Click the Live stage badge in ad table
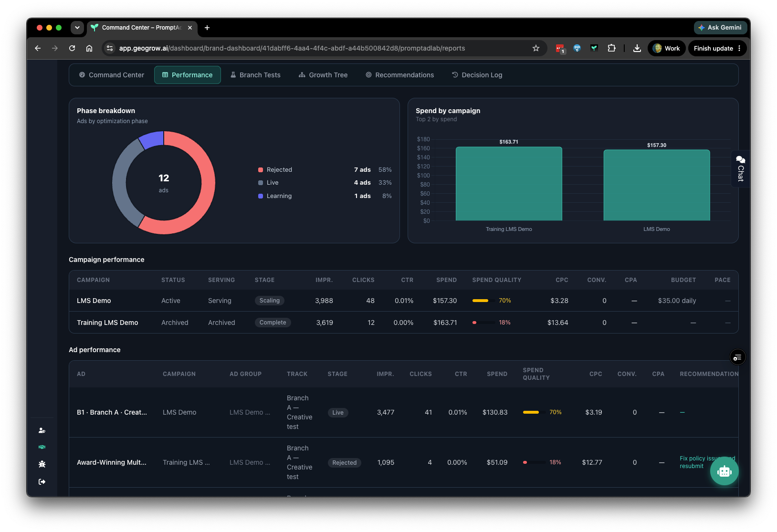 tap(338, 413)
